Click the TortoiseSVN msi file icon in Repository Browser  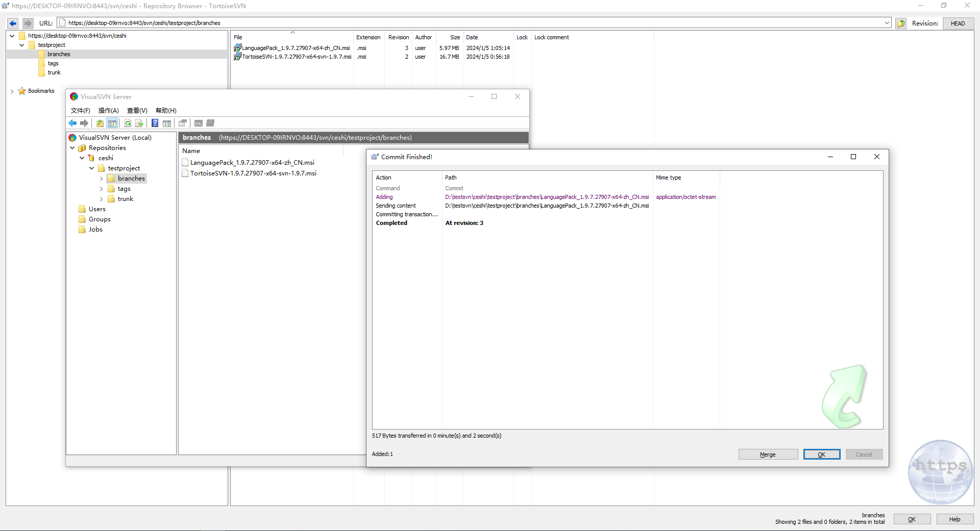pyautogui.click(x=237, y=57)
